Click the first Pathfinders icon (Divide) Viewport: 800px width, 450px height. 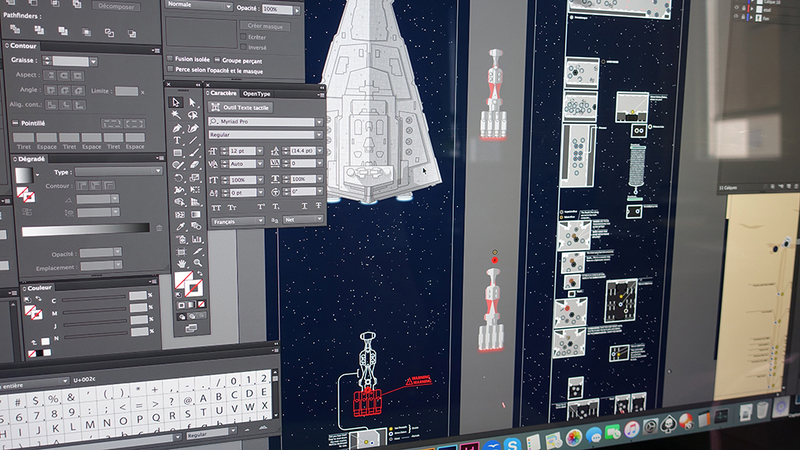[x=15, y=29]
